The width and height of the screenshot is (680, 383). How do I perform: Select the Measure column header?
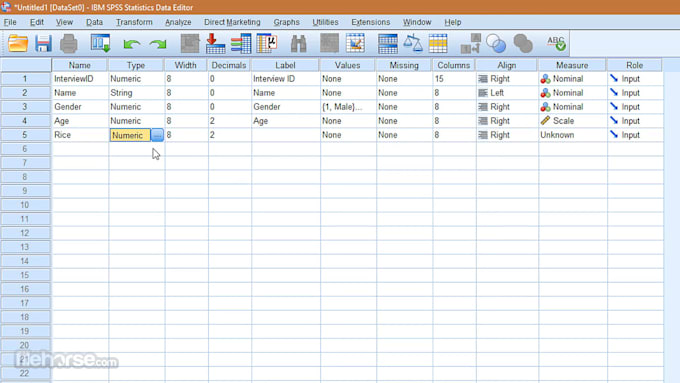(572, 65)
